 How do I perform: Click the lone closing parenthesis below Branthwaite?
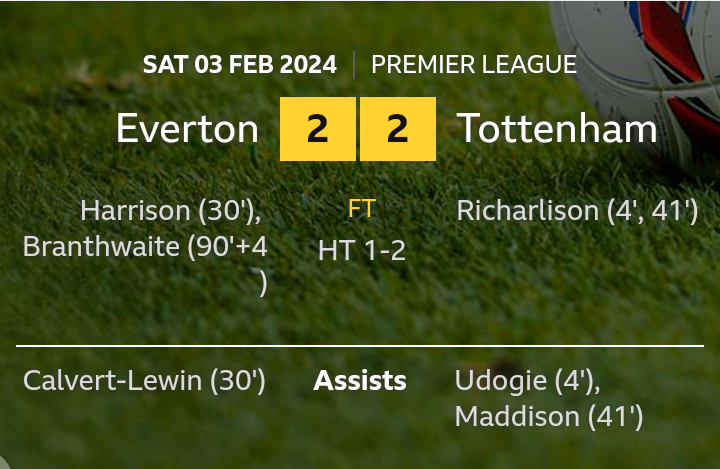(264, 284)
